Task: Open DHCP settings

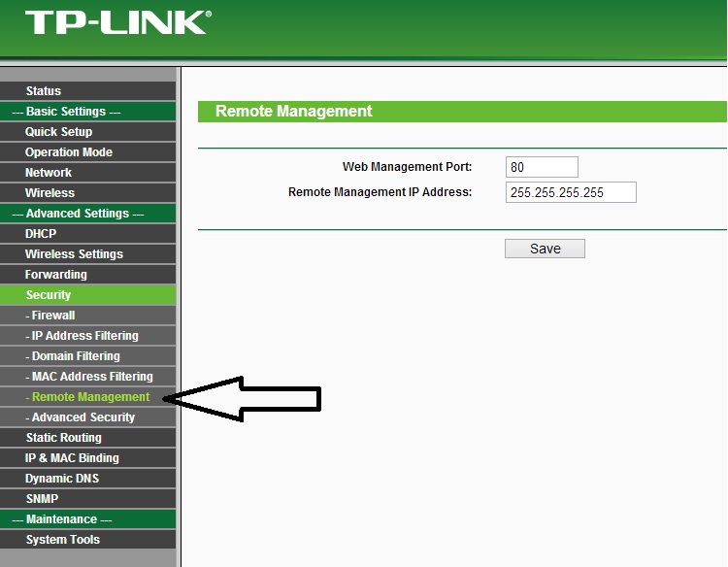Action: [87, 234]
